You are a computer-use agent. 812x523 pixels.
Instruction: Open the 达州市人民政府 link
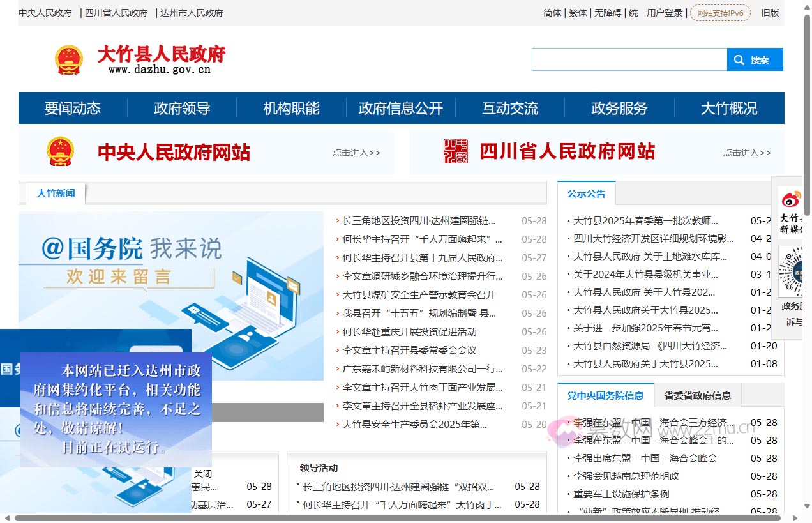pyautogui.click(x=191, y=12)
